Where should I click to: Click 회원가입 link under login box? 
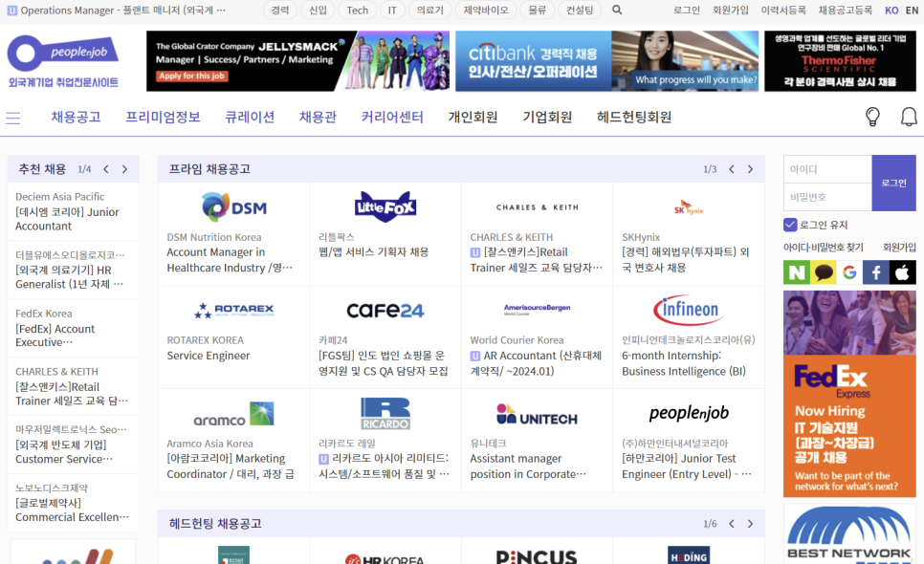pyautogui.click(x=899, y=248)
